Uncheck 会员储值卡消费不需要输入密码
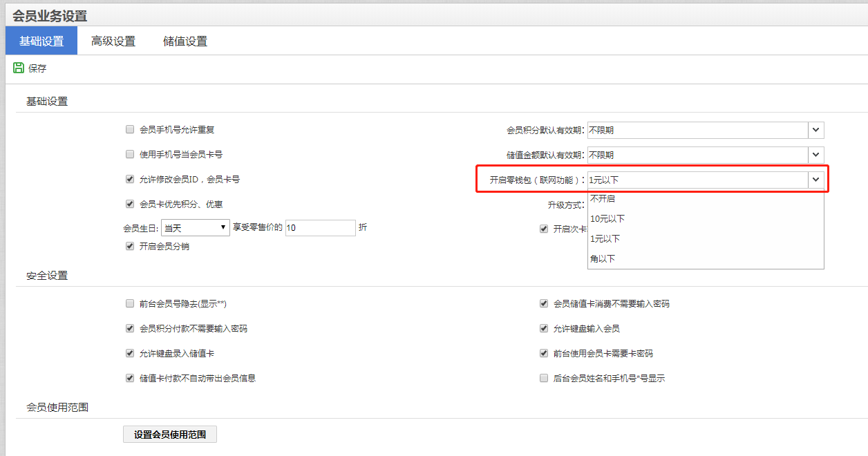The height and width of the screenshot is (456, 868). pos(544,303)
